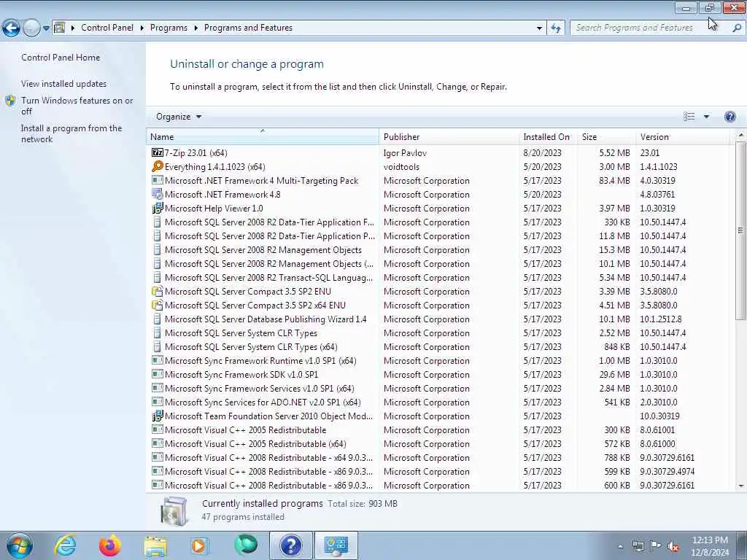This screenshot has width=747, height=560.
Task: Open Windows Media Player from taskbar
Action: pyautogui.click(x=200, y=545)
